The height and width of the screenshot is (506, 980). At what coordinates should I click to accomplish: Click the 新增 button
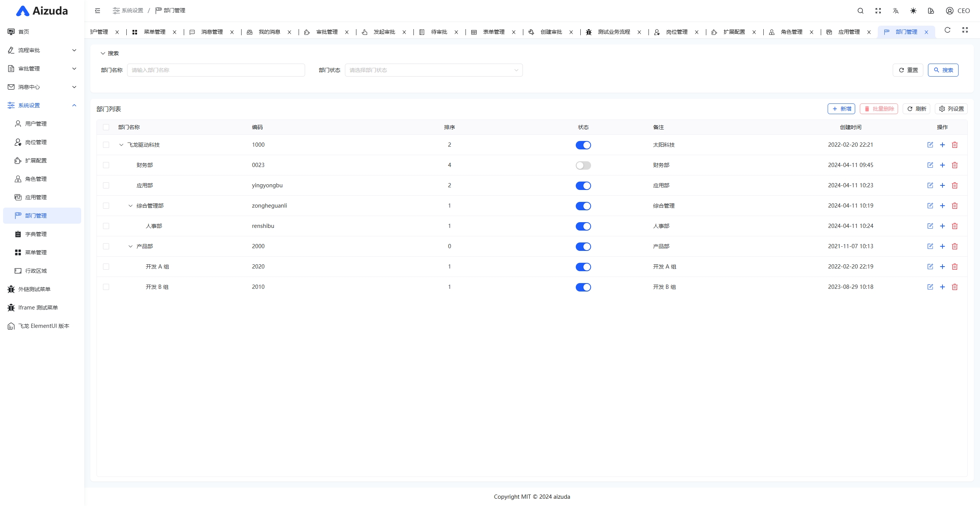[x=841, y=109]
